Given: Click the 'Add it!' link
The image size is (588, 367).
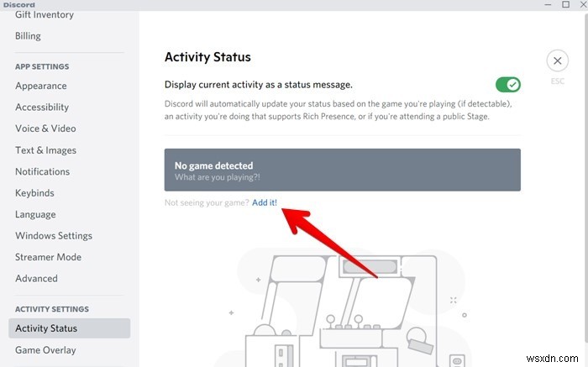Looking at the screenshot, I should [265, 203].
